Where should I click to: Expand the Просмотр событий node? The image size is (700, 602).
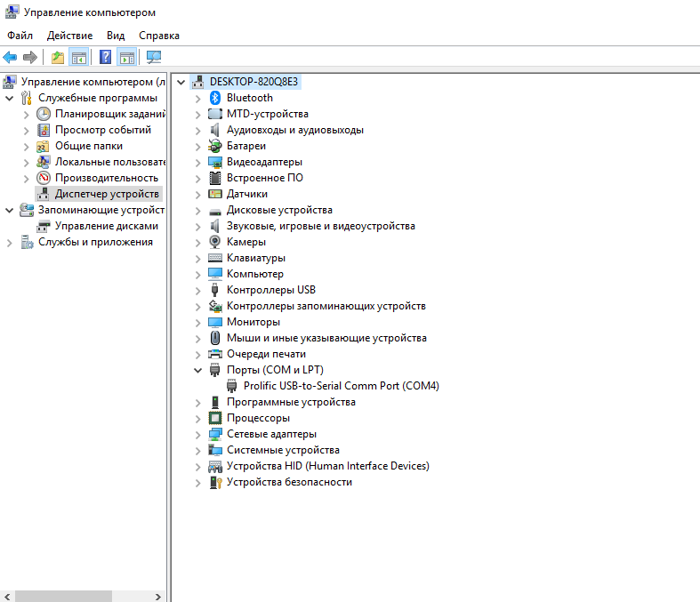pyautogui.click(x=27, y=131)
